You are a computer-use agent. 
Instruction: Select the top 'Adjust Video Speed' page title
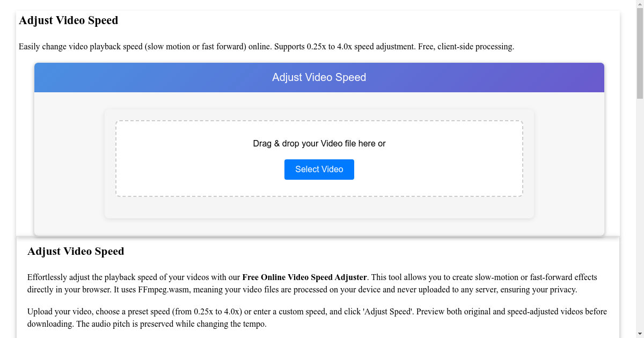68,20
